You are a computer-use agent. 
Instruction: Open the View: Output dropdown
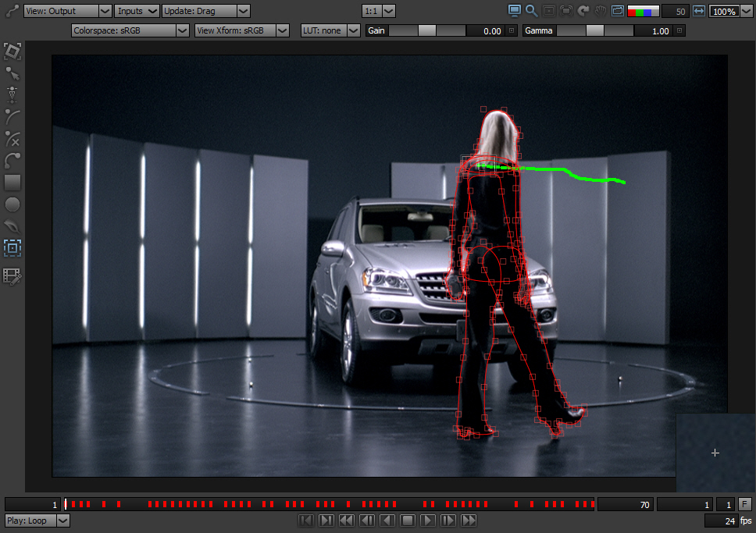(68, 11)
